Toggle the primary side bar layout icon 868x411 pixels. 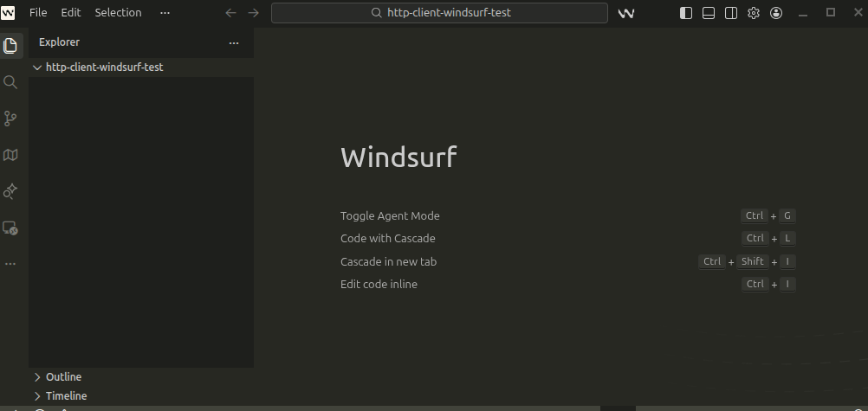(686, 13)
